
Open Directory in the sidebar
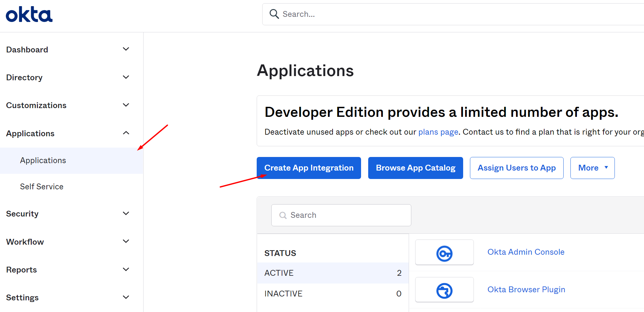pos(24,77)
